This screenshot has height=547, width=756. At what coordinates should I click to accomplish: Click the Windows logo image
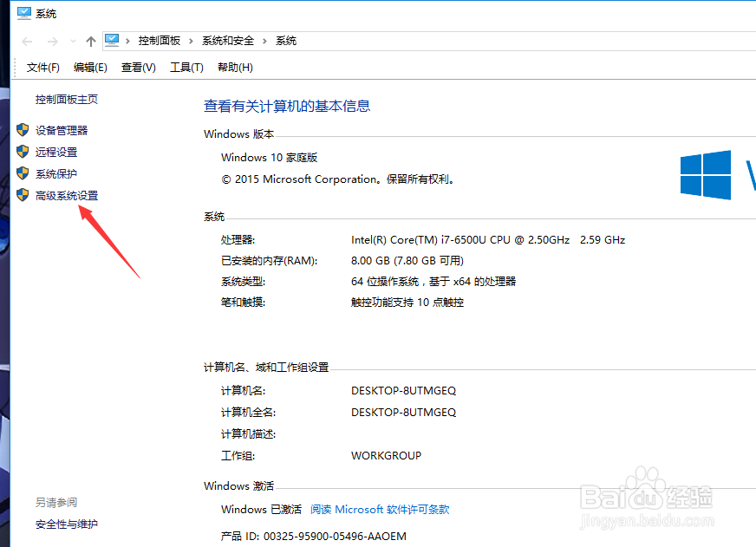pyautogui.click(x=706, y=175)
